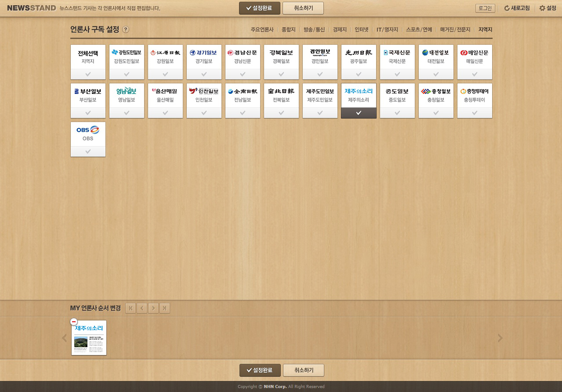Click the 'MY 언론사 순서 변경' heading
The width and height of the screenshot is (562, 392).
pos(95,308)
